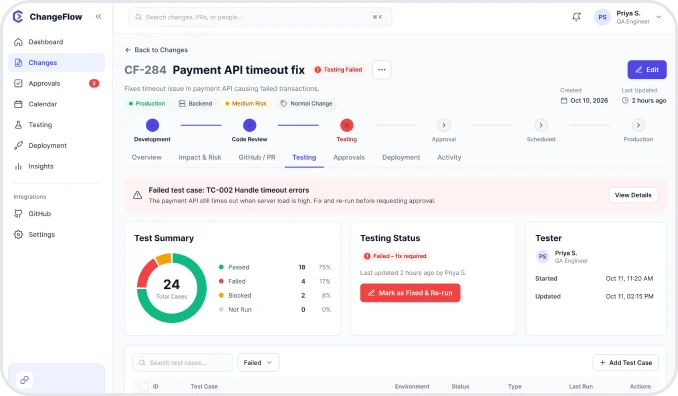Screen dimensions: 678x396
Task: Click the PS tester avatar in Tester card
Action: pyautogui.click(x=542, y=256)
